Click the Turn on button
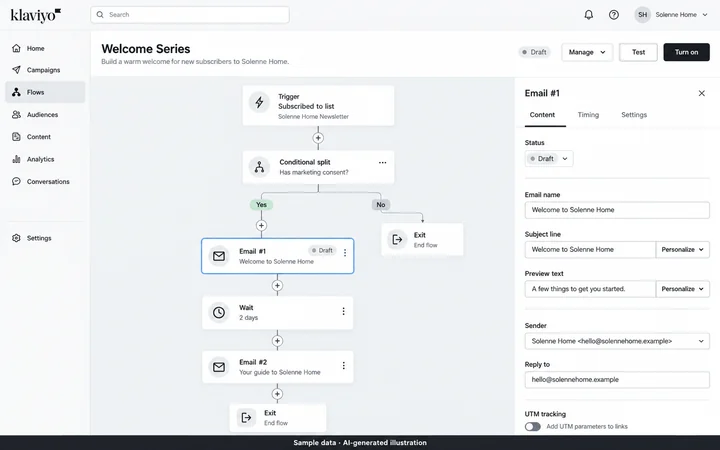Image resolution: width=720 pixels, height=450 pixels. [x=686, y=52]
